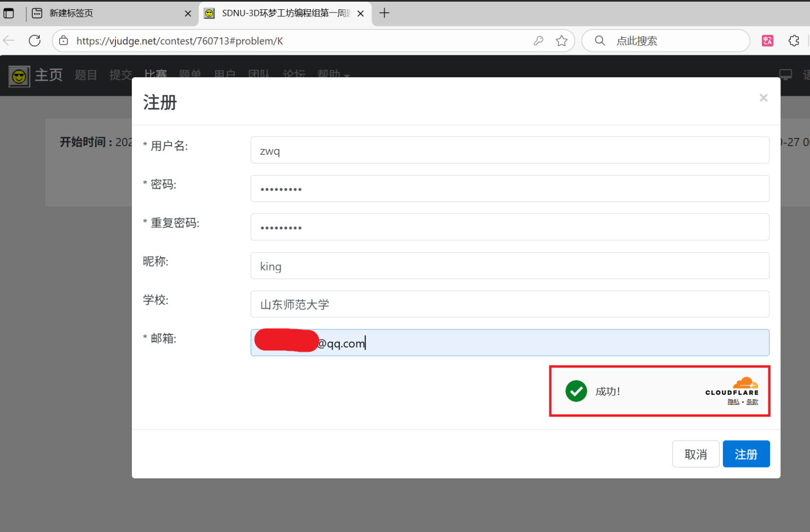Open the browser extensions puzzle icon
Viewport: 810px width, 532px height.
(794, 41)
